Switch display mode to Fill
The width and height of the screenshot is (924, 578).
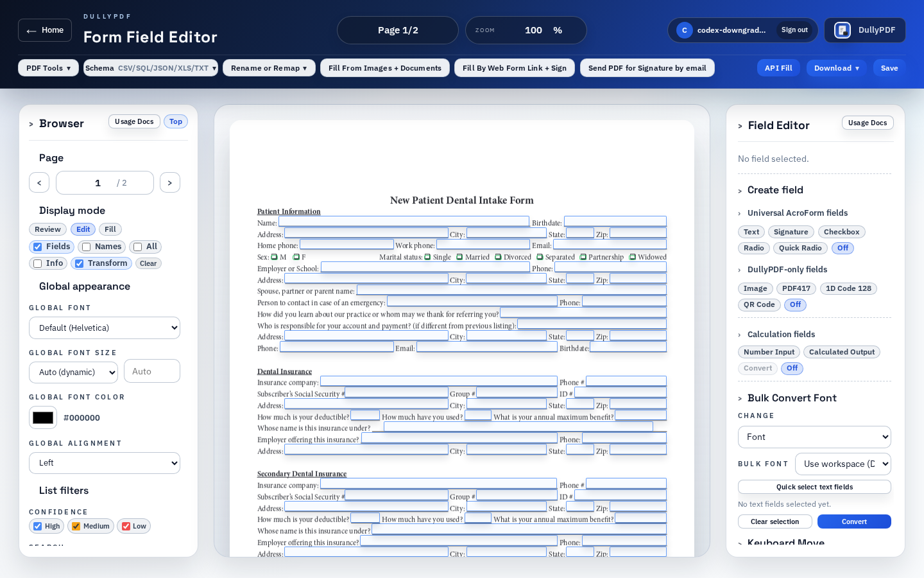tap(110, 229)
